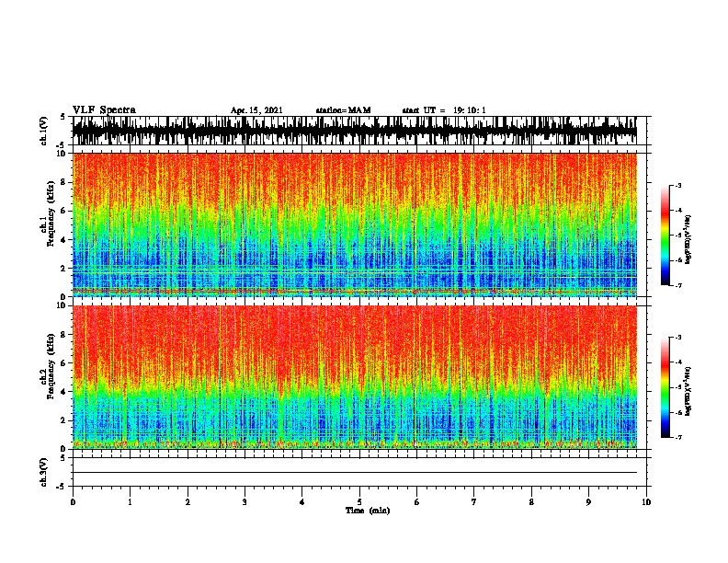Click the "10" frequency tick of ch.2 spectrogram
This screenshot has width=728, height=563.
[x=63, y=305]
